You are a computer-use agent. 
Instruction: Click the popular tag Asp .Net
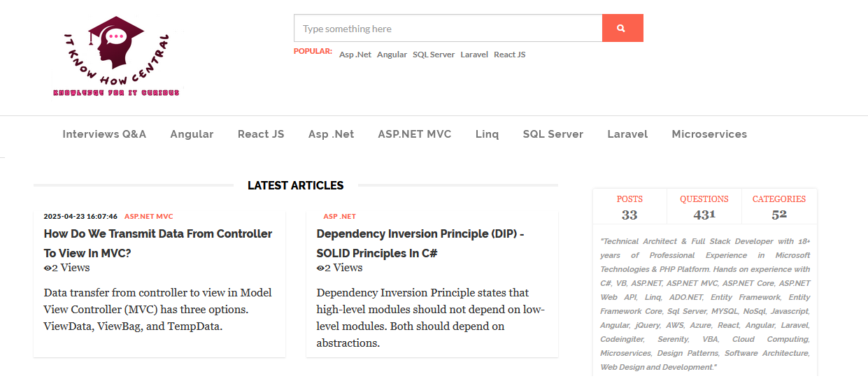pyautogui.click(x=355, y=55)
